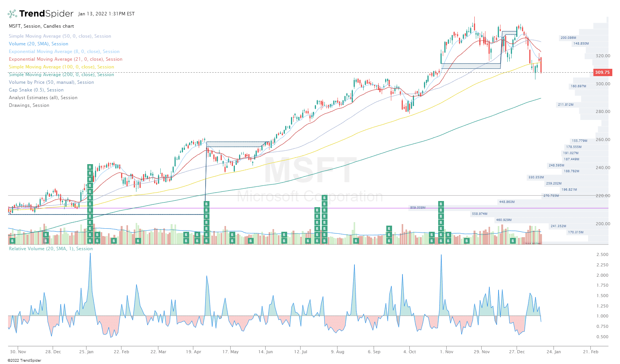
Task: Click the 1. Nov date label
Action: tap(447, 352)
